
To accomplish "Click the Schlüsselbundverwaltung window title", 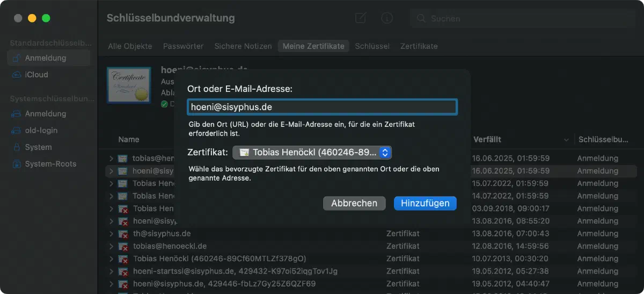I will tap(171, 18).
